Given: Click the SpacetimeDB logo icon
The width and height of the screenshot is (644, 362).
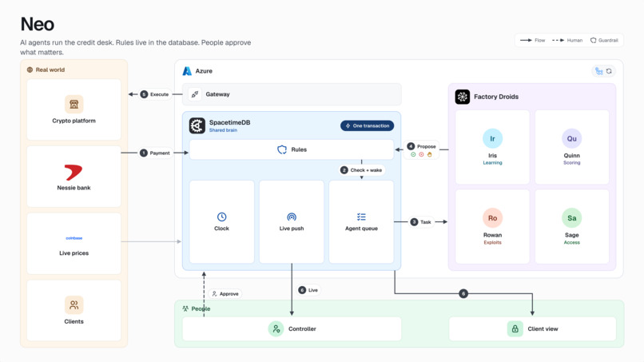Looking at the screenshot, I should (x=197, y=125).
